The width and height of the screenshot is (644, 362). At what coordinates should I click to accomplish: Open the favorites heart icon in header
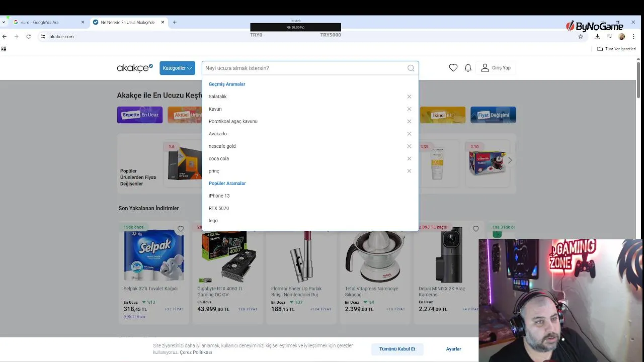pos(453,68)
